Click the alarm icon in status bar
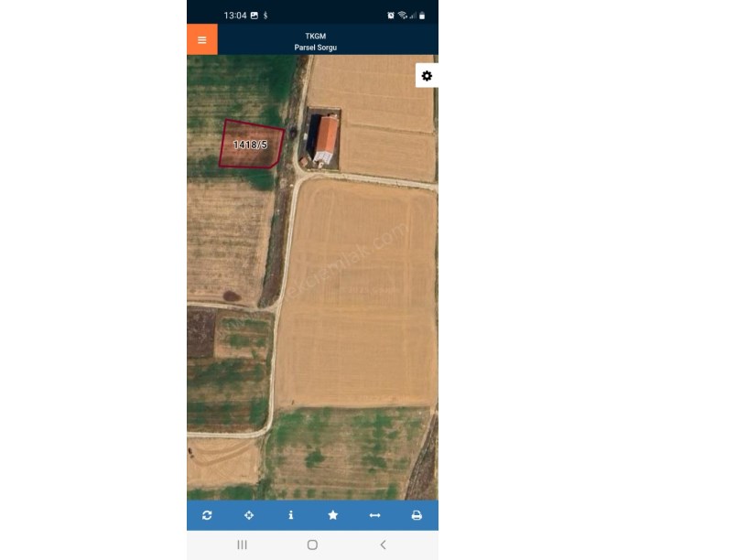The image size is (747, 560). tap(391, 16)
